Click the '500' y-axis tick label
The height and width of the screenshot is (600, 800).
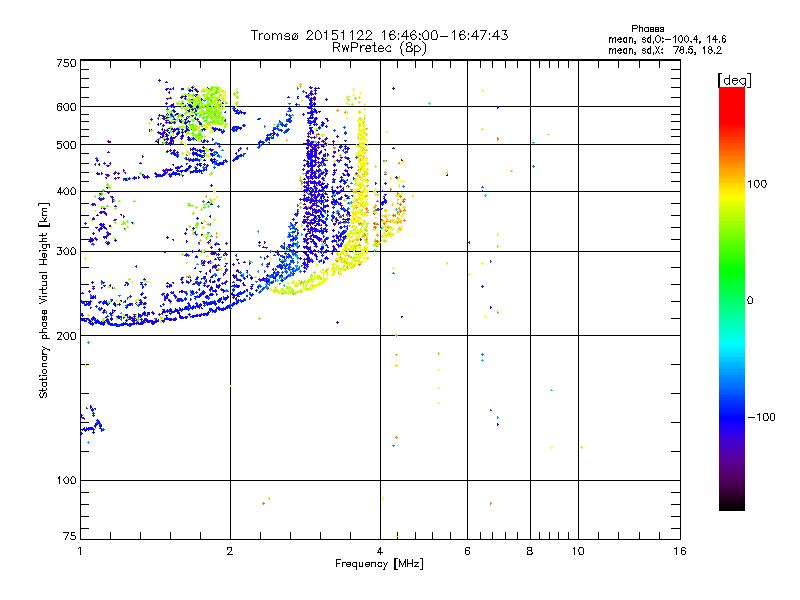66,145
